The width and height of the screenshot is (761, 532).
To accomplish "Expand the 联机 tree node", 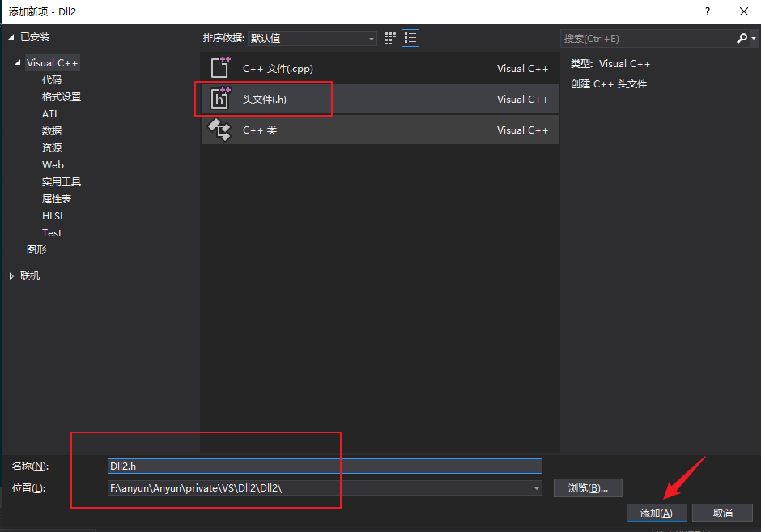I will pyautogui.click(x=11, y=276).
